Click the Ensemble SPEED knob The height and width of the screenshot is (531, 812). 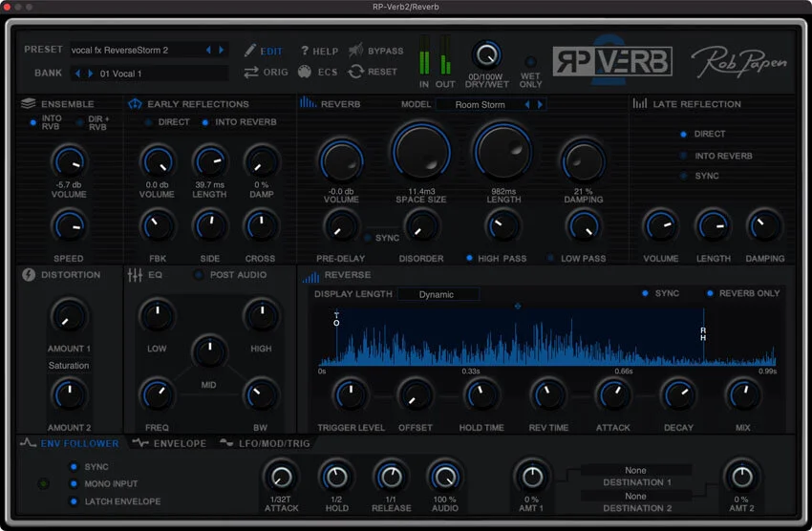[x=69, y=226]
